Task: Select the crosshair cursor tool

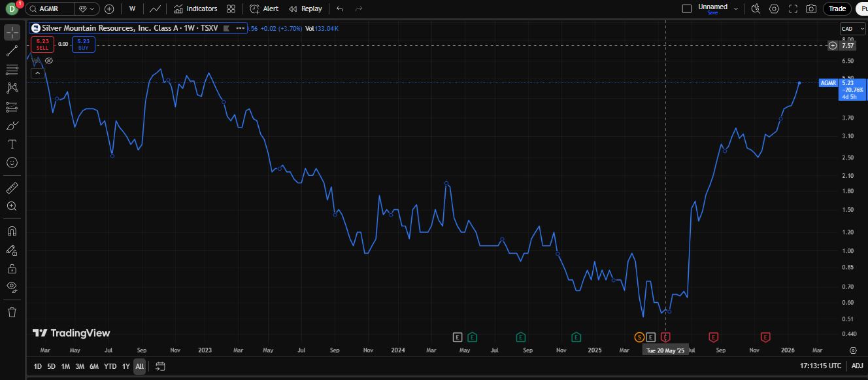Action: point(12,32)
